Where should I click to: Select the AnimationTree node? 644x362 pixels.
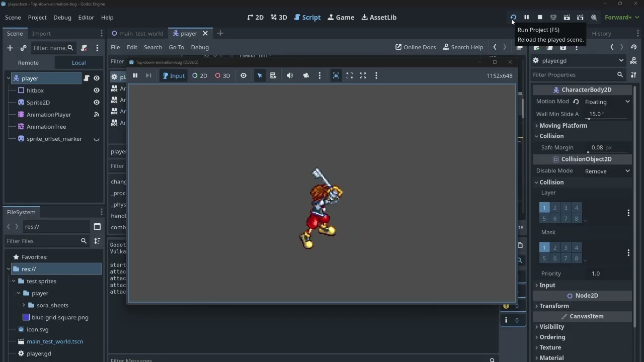click(46, 127)
